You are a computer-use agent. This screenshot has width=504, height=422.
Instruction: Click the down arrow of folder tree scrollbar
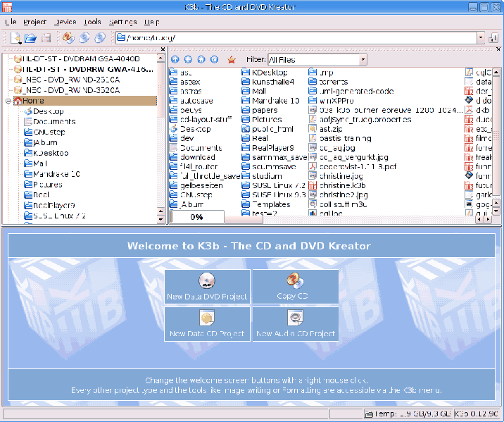pyautogui.click(x=161, y=221)
